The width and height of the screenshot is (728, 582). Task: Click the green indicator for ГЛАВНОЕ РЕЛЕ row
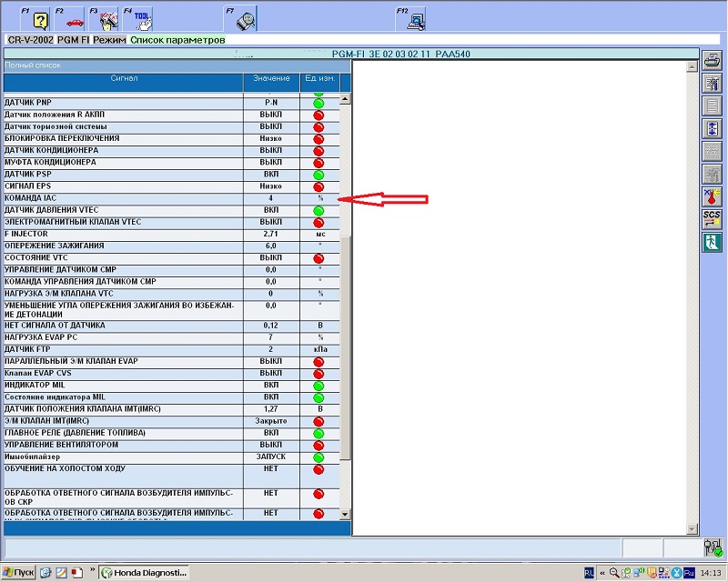coord(318,434)
